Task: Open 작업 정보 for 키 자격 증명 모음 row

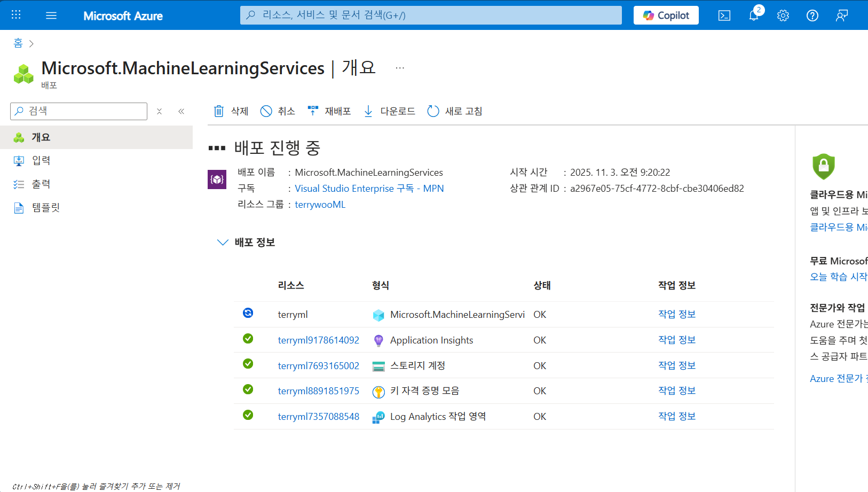Action: pyautogui.click(x=677, y=391)
